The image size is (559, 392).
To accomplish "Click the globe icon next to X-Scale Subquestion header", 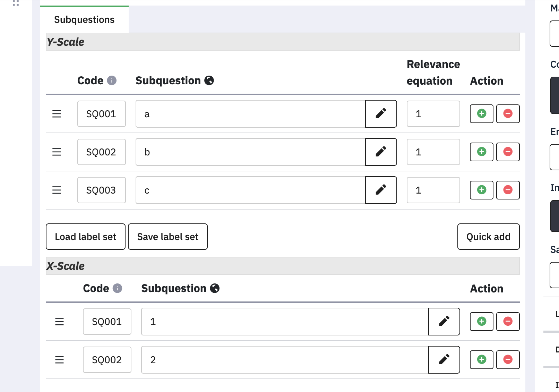I will 215,288.
